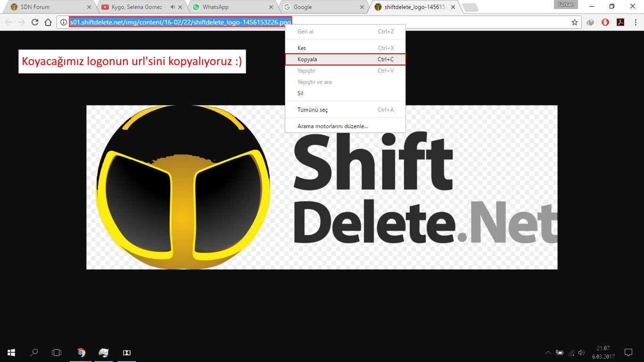
Task: Close the SDN Forum tab
Action: pos(89,7)
